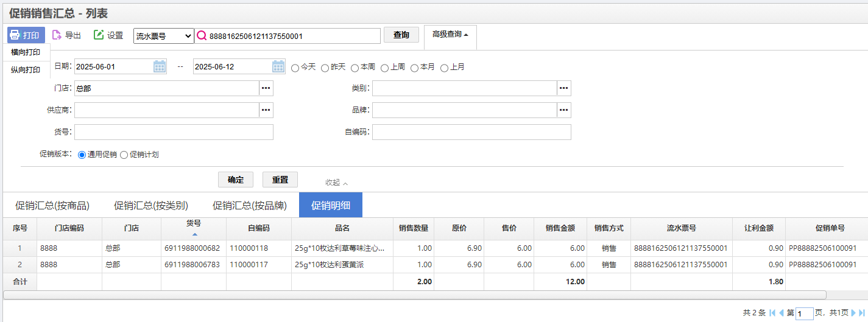
Task: Go to the next page icon
Action: coord(854,313)
